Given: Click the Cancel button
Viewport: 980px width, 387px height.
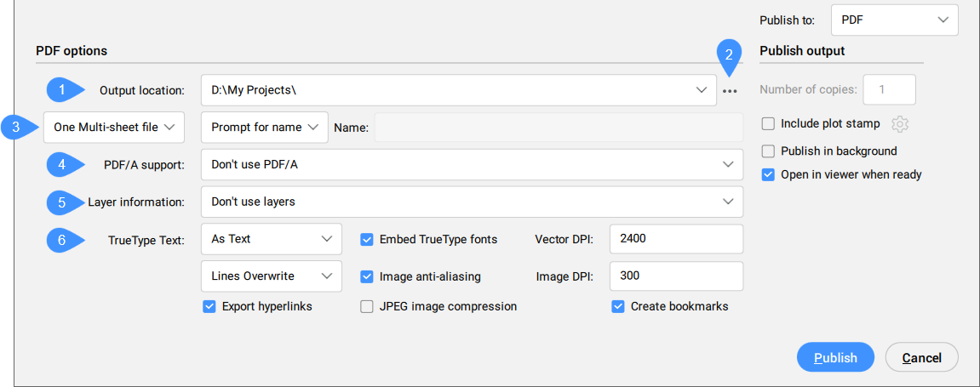Looking at the screenshot, I should click(x=921, y=358).
